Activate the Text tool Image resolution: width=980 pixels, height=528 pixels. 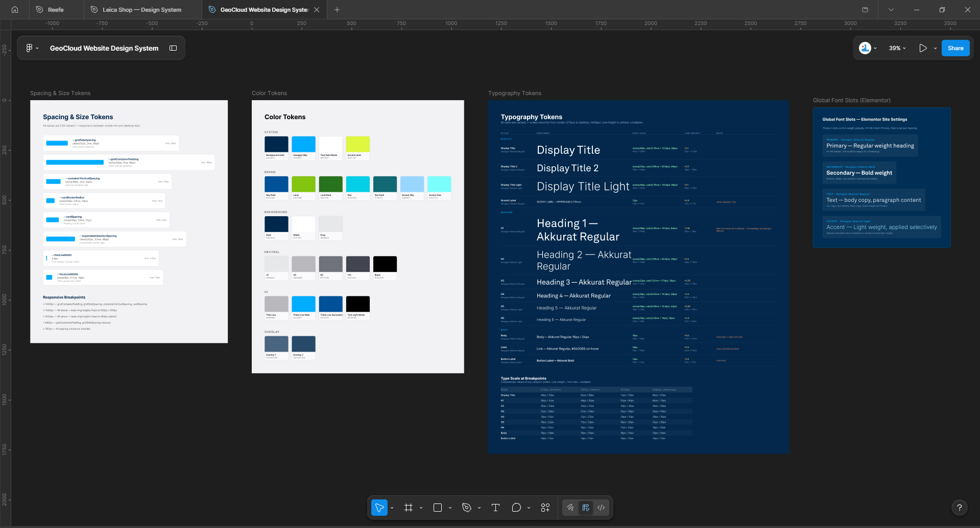point(495,508)
